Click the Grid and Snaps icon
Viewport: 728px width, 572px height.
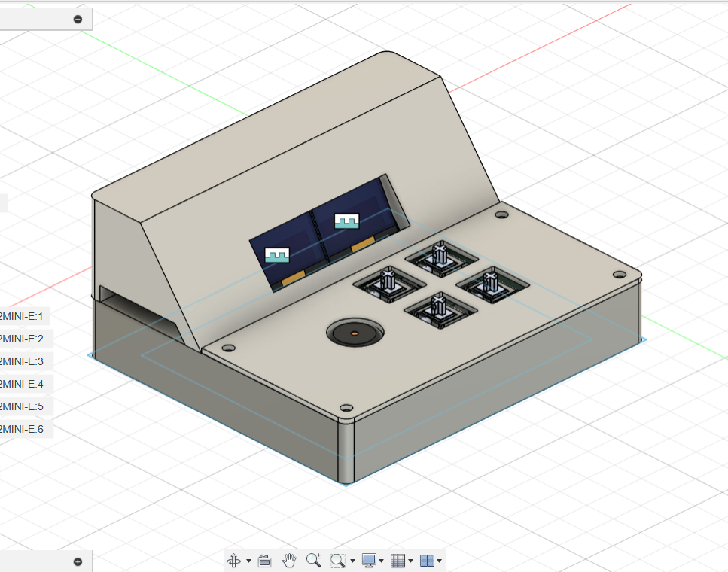point(397,560)
